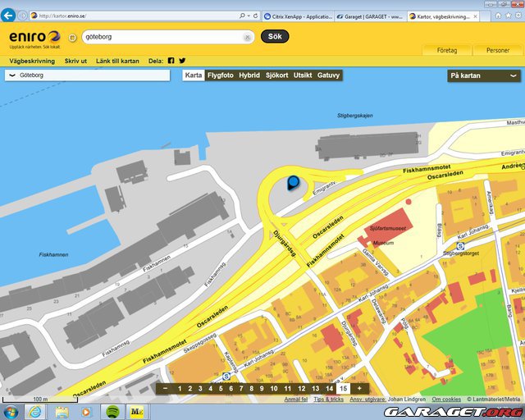Image resolution: width=525 pixels, height=420 pixels.
Task: Expand the På kartan dropdown
Action: click(x=484, y=75)
